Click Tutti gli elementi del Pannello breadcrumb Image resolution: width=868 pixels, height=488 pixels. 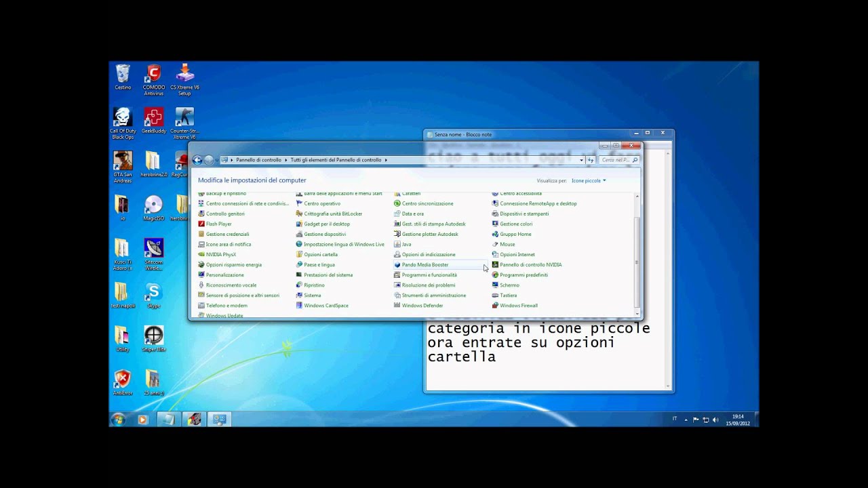click(x=336, y=160)
